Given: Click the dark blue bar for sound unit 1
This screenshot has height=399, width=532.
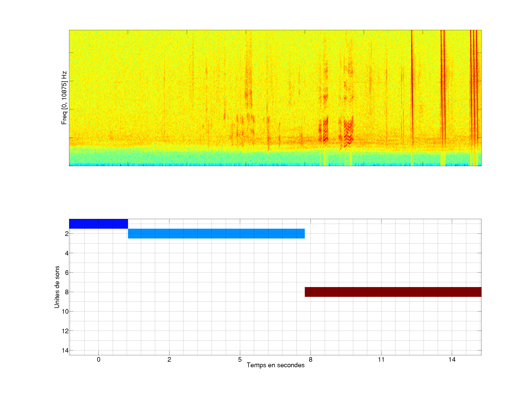Looking at the screenshot, I should pos(98,224).
